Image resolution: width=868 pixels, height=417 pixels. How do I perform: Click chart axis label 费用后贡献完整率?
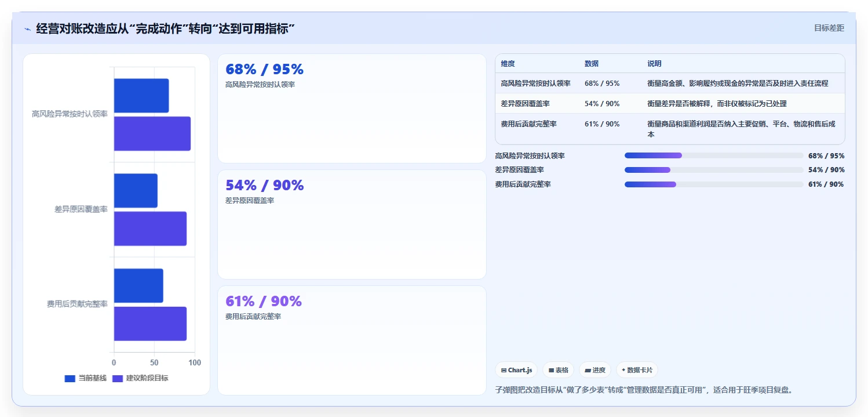click(x=77, y=304)
